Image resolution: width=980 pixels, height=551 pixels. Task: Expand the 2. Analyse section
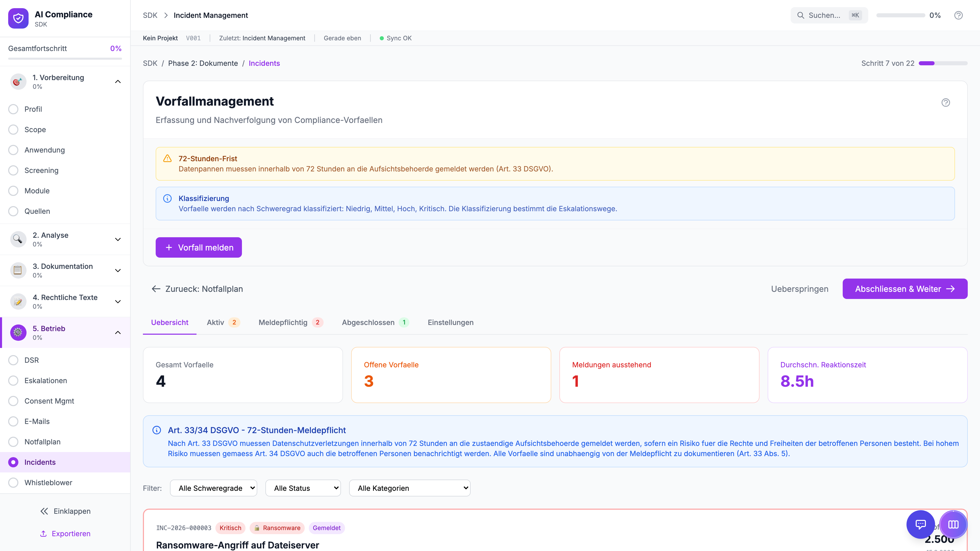pyautogui.click(x=118, y=239)
